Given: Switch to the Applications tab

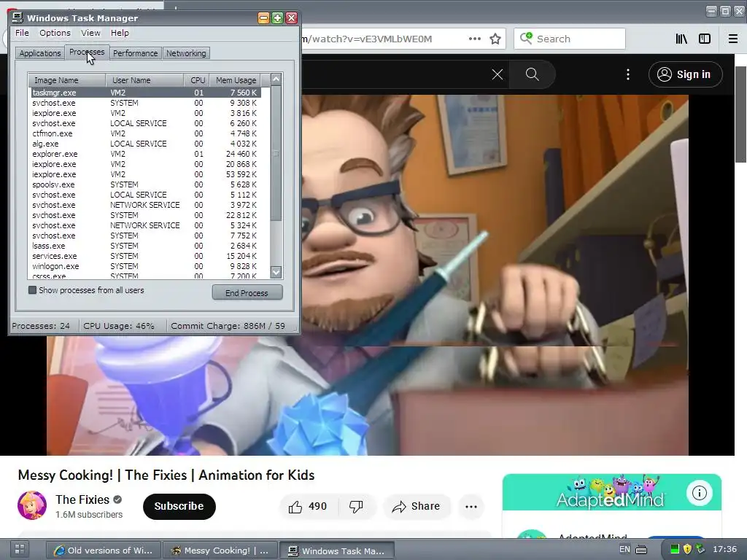Looking at the screenshot, I should click(40, 53).
